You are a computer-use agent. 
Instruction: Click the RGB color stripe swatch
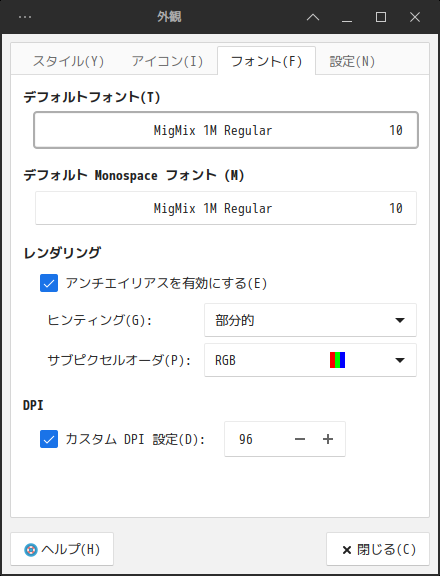[x=338, y=360]
